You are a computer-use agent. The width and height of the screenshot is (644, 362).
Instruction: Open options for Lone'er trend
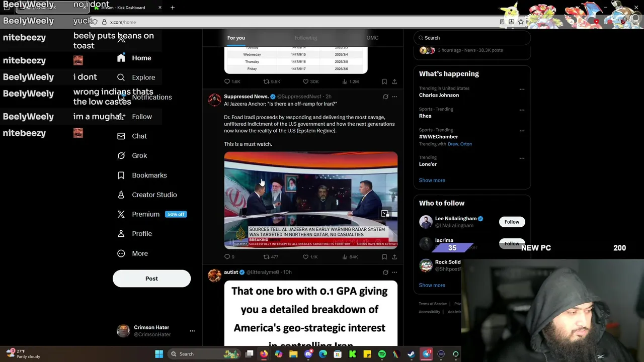pos(522,158)
